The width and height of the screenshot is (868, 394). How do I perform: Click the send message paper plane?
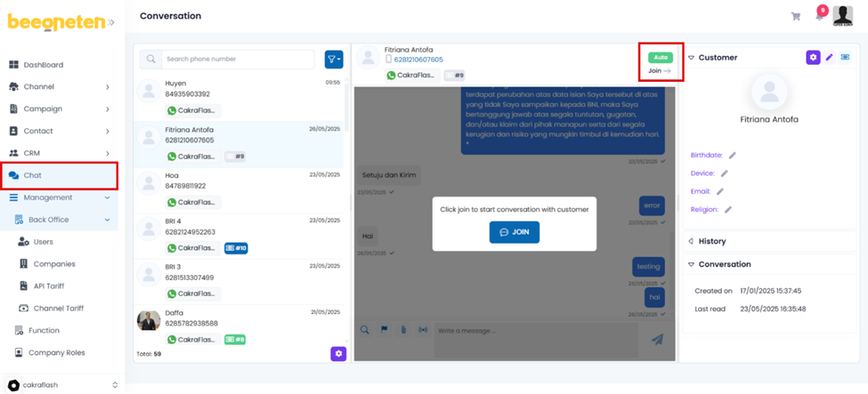(657, 339)
